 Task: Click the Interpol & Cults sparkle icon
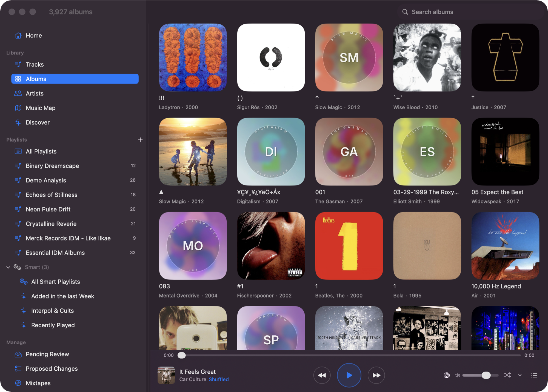(24, 311)
